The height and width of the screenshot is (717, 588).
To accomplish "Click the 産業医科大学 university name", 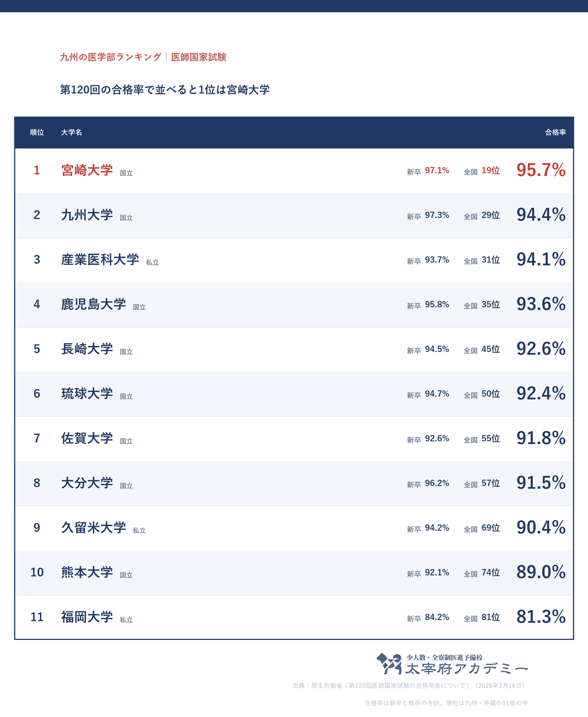I will pos(100,260).
